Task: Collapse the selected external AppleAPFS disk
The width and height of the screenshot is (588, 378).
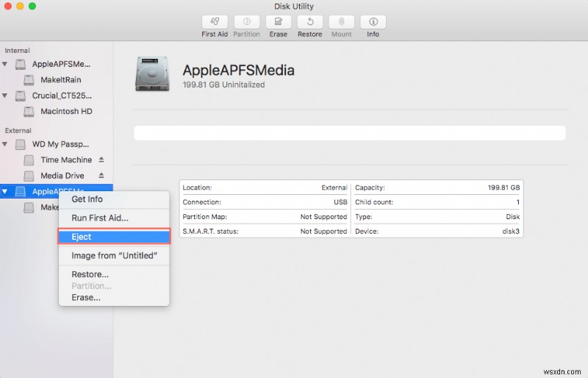Action: pos(5,191)
